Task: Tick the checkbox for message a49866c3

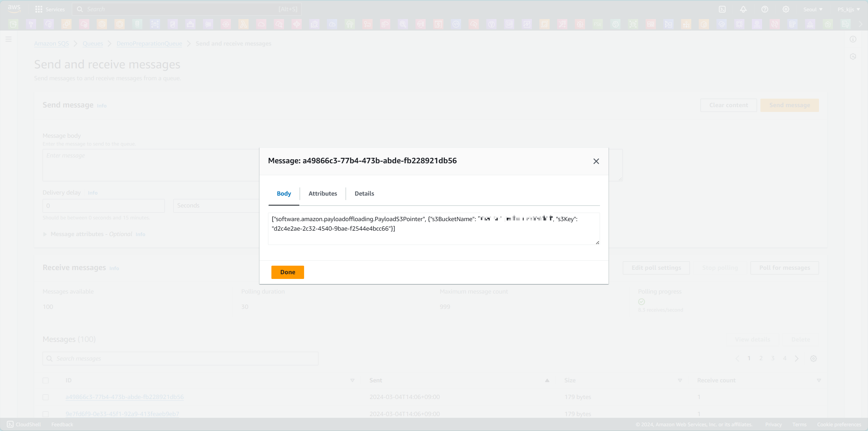Action: pyautogui.click(x=46, y=397)
